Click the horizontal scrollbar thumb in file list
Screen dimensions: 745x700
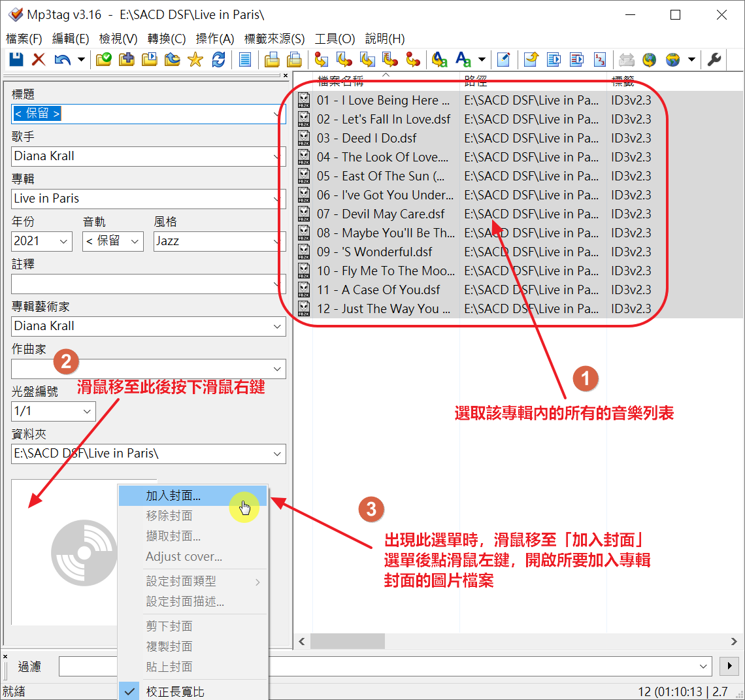click(347, 641)
